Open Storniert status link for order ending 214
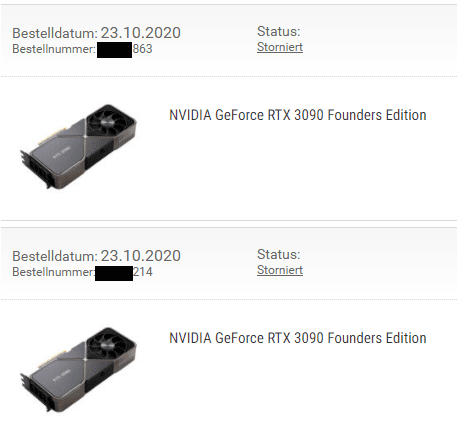 [x=280, y=270]
